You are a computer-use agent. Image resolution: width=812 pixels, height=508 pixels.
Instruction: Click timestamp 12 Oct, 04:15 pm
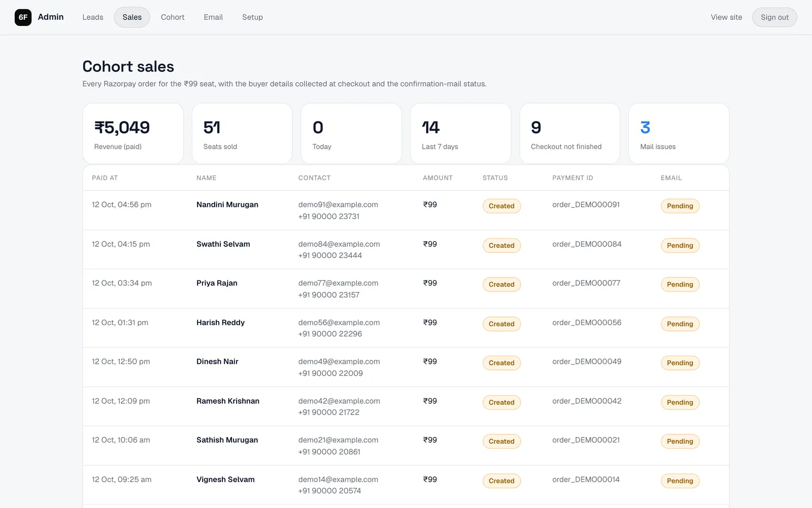[121, 244]
